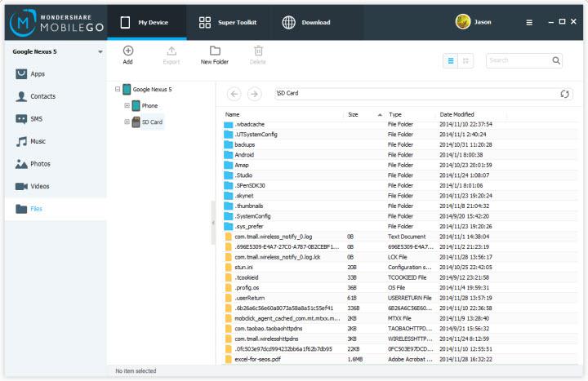Open the SMS section

[56, 119]
